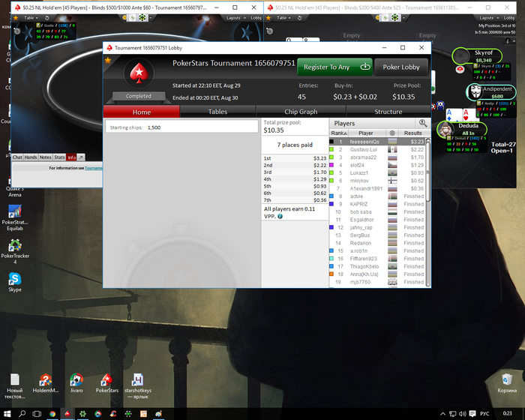Open PokerStrategy Equilab desktop shortcut
Image resolution: width=525 pixels, height=420 pixels.
(15, 217)
